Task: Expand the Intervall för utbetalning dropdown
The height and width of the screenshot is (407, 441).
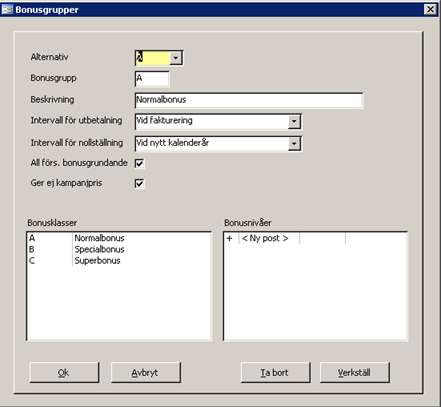Action: [294, 121]
